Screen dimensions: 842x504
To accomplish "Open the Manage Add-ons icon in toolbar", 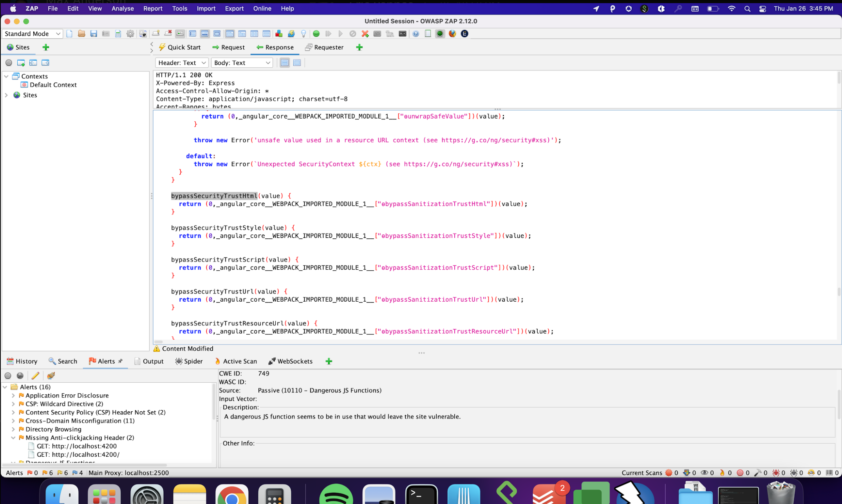I will coord(279,34).
